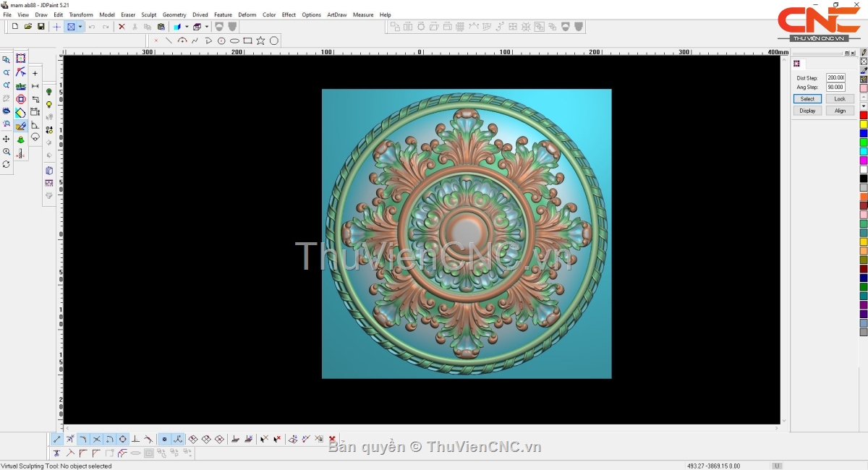Click the Dist Step input field
The width and height of the screenshot is (868, 470).
[x=835, y=77]
